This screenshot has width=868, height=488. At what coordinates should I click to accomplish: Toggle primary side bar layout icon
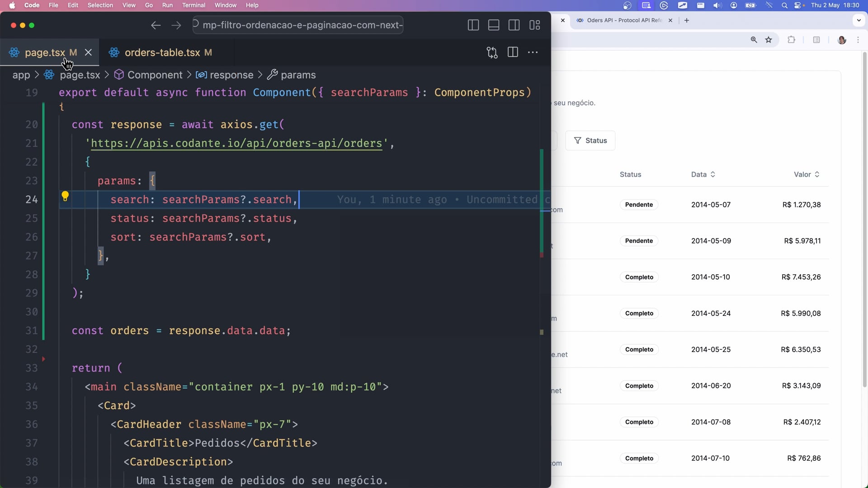tap(473, 25)
